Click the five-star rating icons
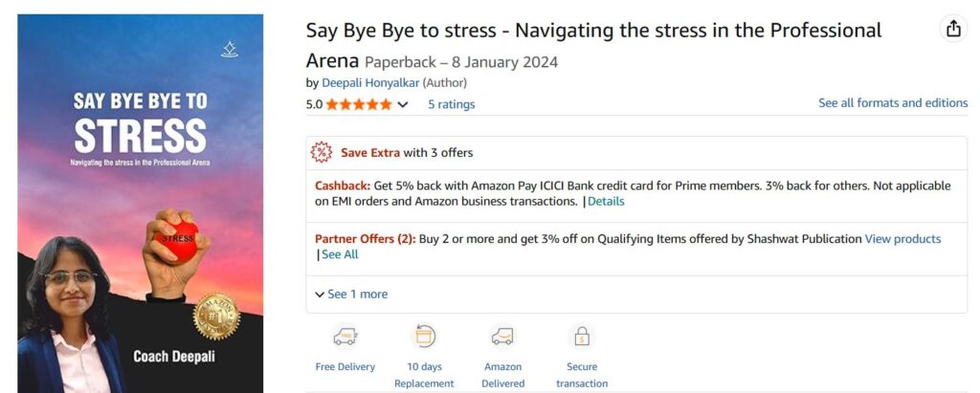This screenshot has width=980, height=393. click(x=359, y=104)
